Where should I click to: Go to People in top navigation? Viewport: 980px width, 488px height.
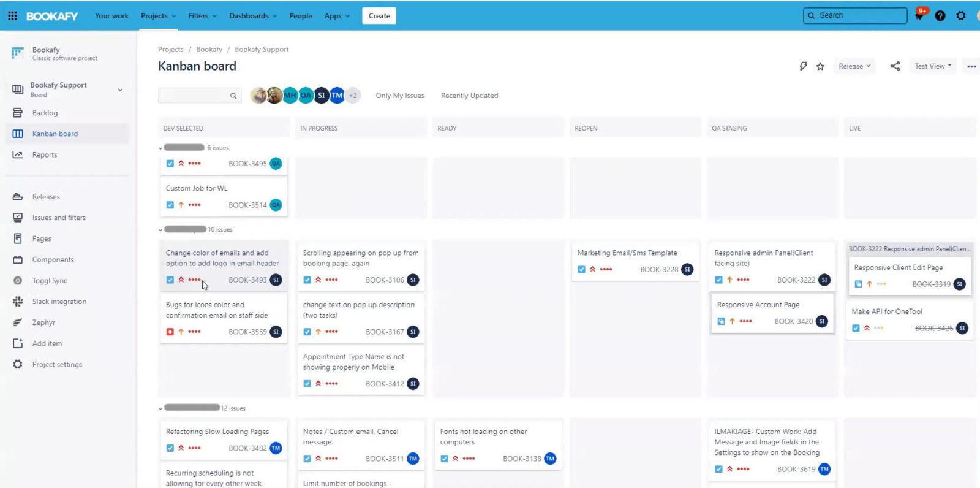pyautogui.click(x=301, y=16)
